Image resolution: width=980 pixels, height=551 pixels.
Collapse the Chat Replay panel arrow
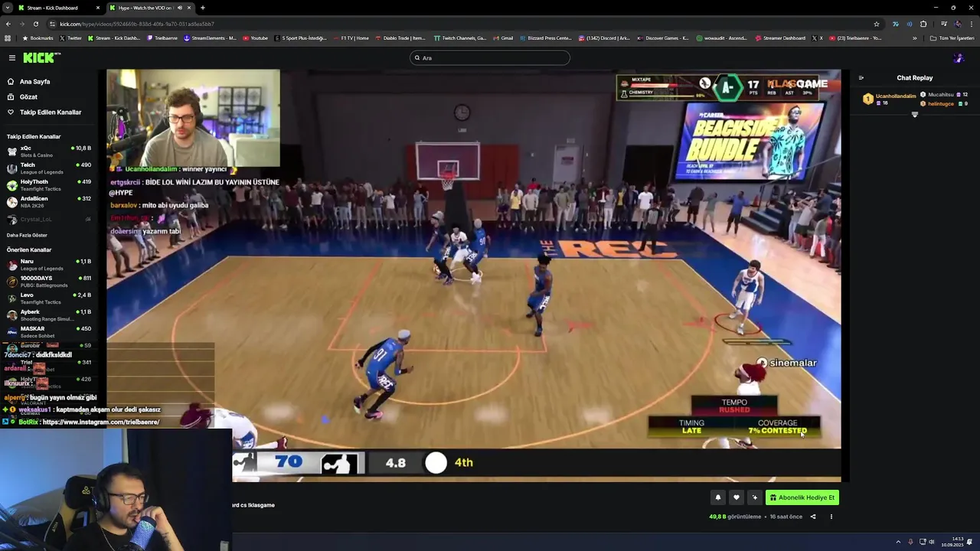861,77
